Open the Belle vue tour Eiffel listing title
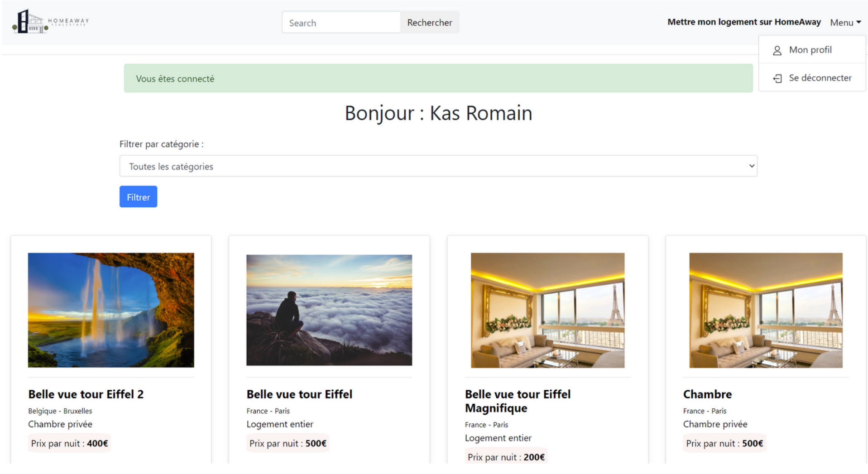Screen dimensions: 868x474 [299, 394]
